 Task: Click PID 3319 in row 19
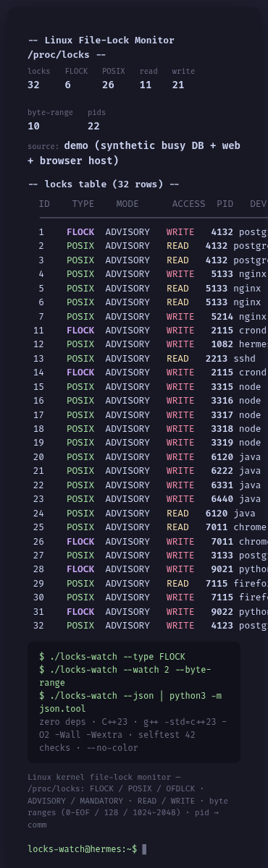(x=222, y=442)
